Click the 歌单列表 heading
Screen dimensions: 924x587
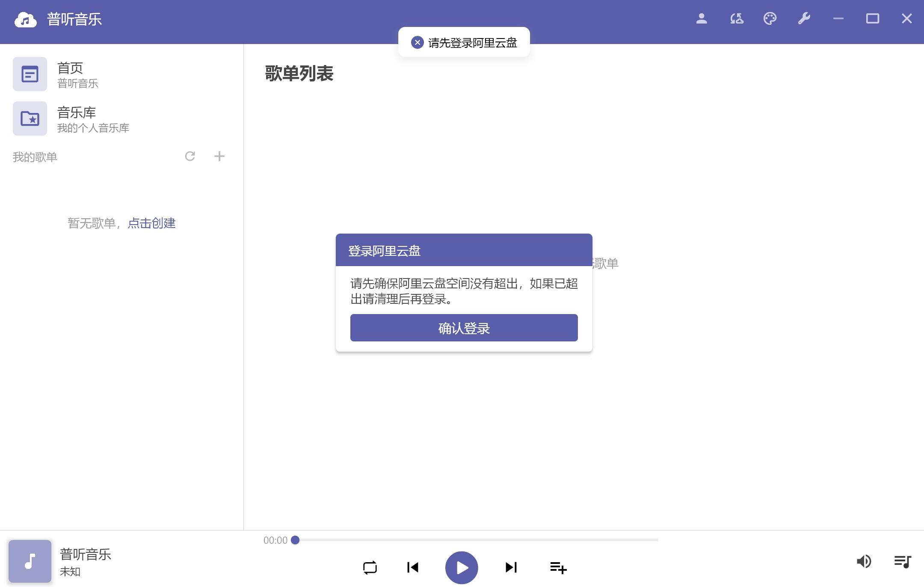299,73
